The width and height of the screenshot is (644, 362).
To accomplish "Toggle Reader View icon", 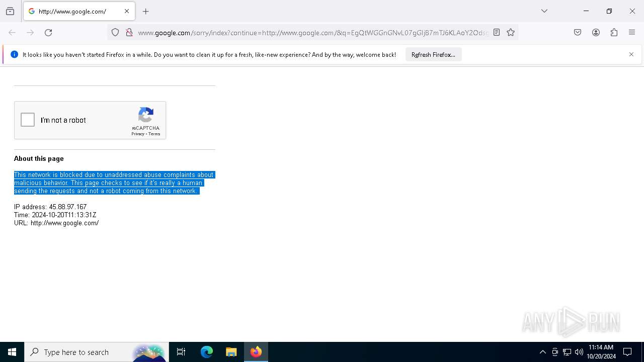I will coord(497,33).
